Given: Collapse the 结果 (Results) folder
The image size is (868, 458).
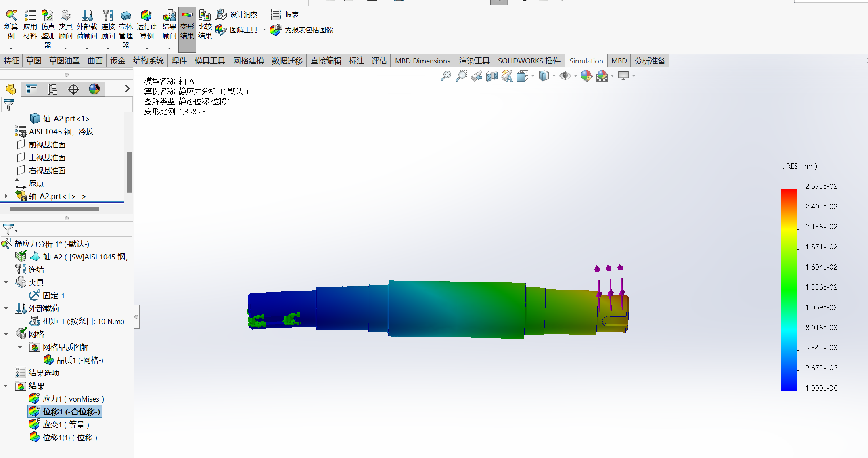Looking at the screenshot, I should [6, 386].
